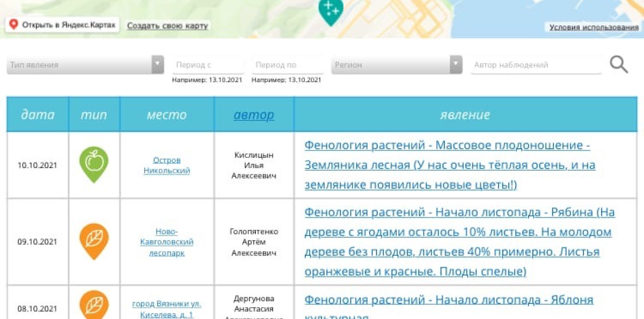Open город Вязники ул. Киселева link
The image size is (644, 319).
click(x=167, y=309)
